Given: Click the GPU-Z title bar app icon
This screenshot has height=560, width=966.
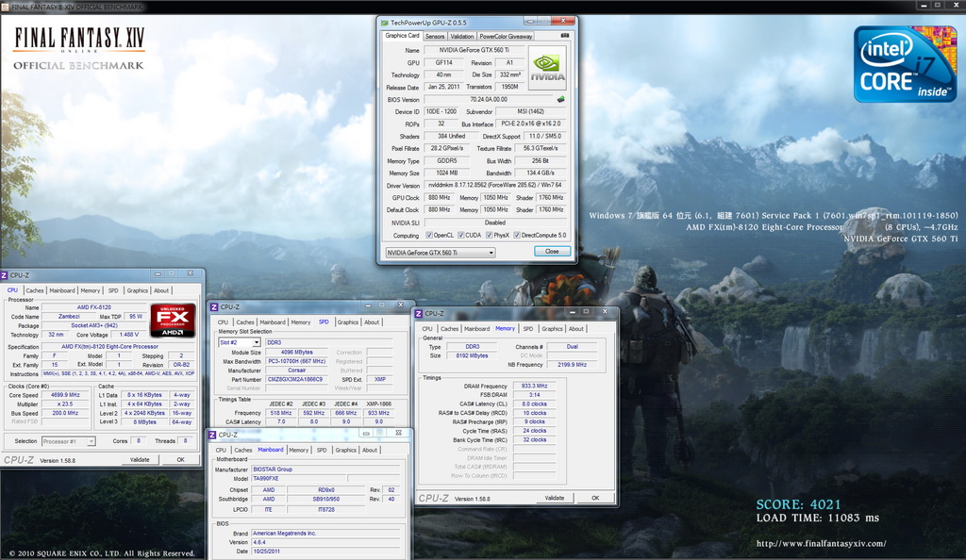Looking at the screenshot, I should coord(385,22).
